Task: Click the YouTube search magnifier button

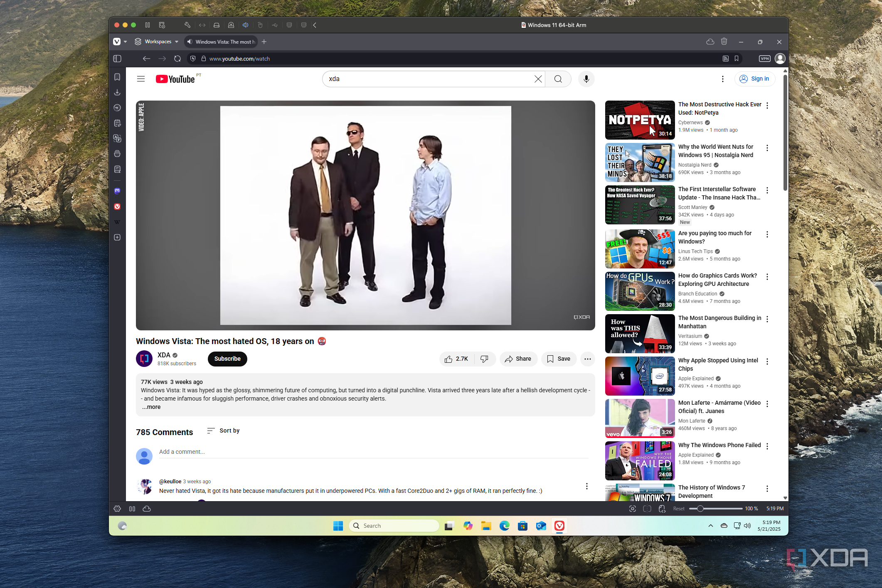Action: (558, 79)
